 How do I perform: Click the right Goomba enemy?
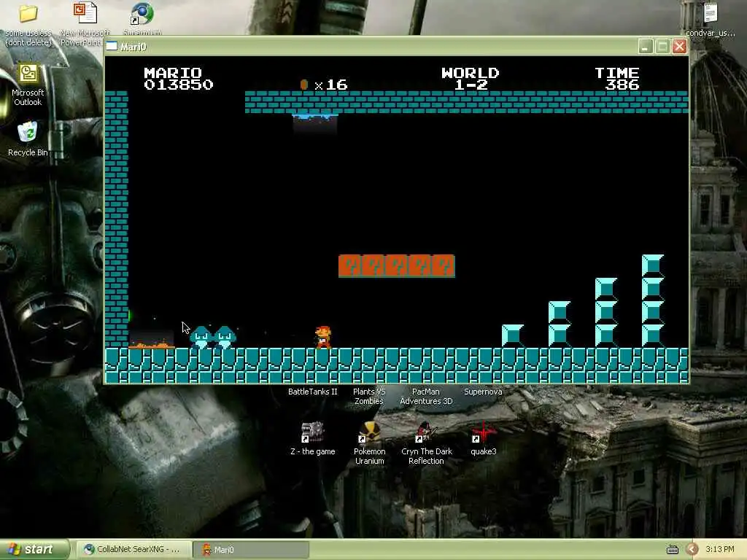(x=225, y=337)
